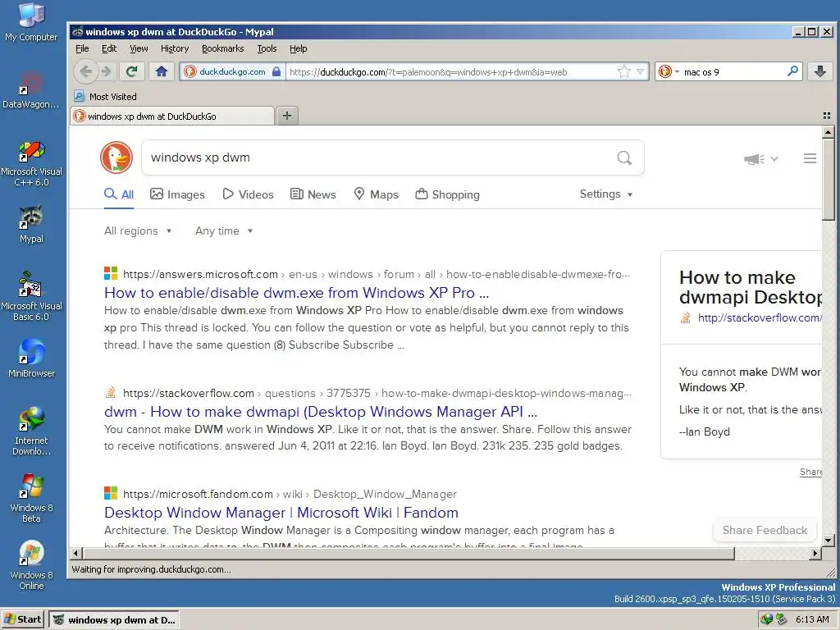Click the stackoverflow.com link in the answer box
The width and height of the screenshot is (840, 630).
[759, 317]
